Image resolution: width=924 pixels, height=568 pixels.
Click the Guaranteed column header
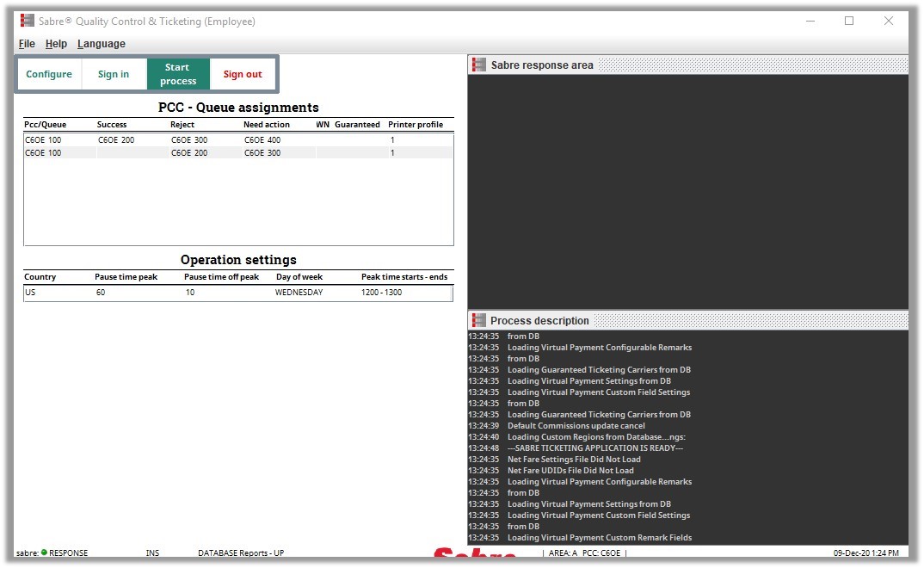pos(357,124)
